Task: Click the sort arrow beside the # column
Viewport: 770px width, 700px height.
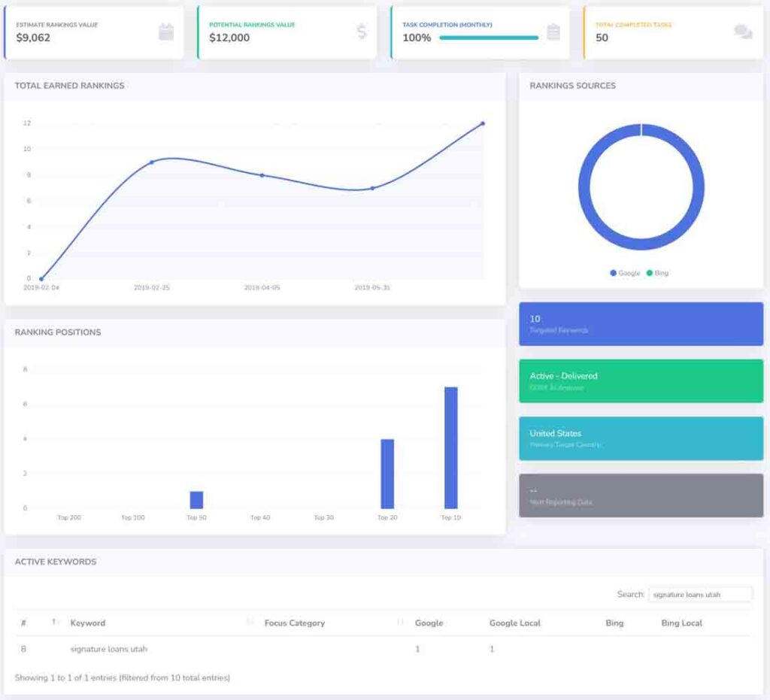Action: click(x=53, y=623)
